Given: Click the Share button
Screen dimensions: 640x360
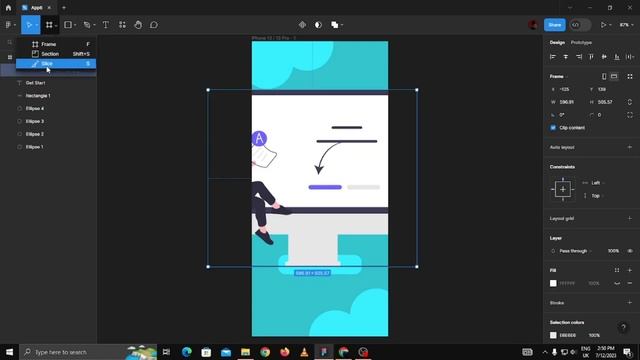Looking at the screenshot, I should pos(554,25).
